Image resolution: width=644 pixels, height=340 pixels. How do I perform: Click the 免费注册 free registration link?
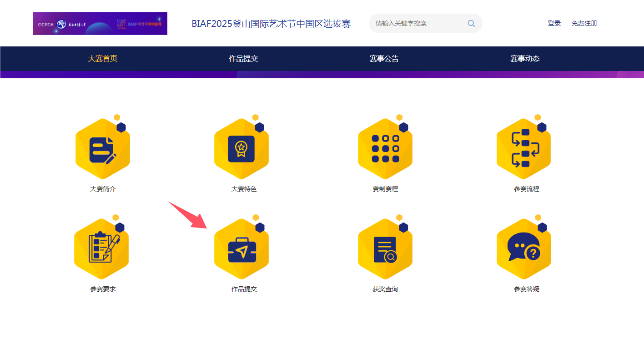(x=584, y=23)
